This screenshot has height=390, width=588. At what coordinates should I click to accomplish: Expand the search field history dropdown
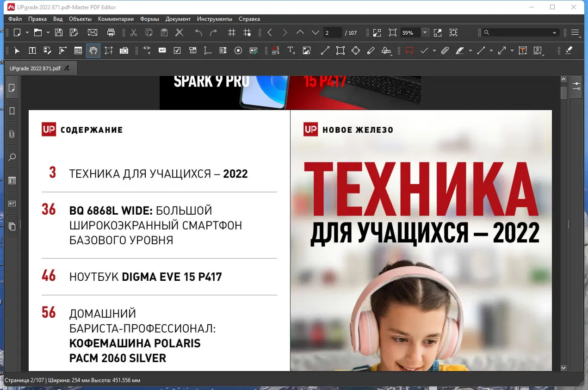coord(554,33)
